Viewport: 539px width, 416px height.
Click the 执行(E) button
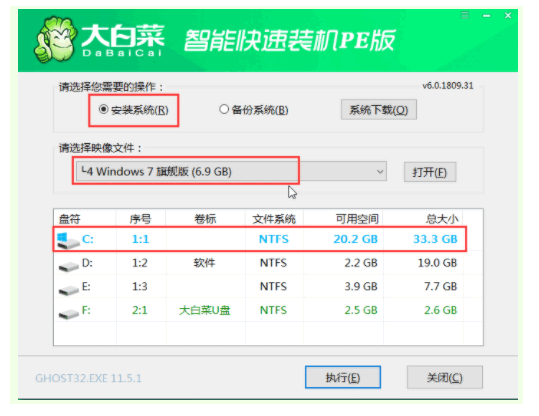[x=343, y=377]
